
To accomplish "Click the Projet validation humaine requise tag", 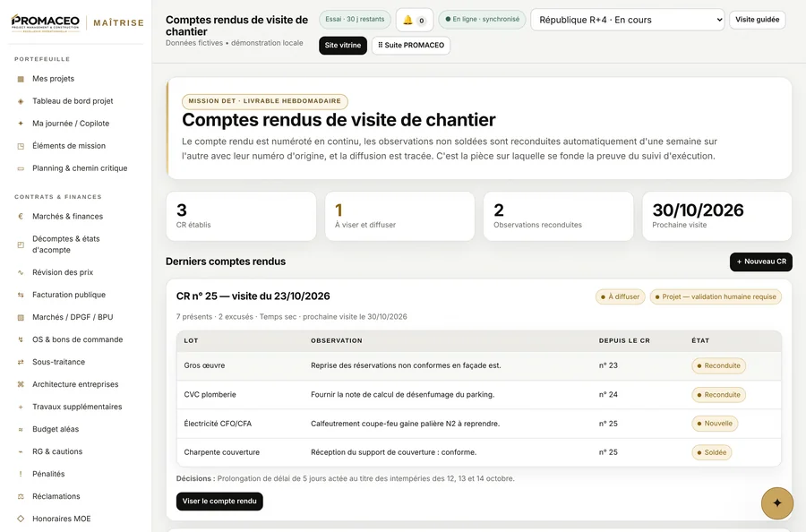I will click(716, 296).
